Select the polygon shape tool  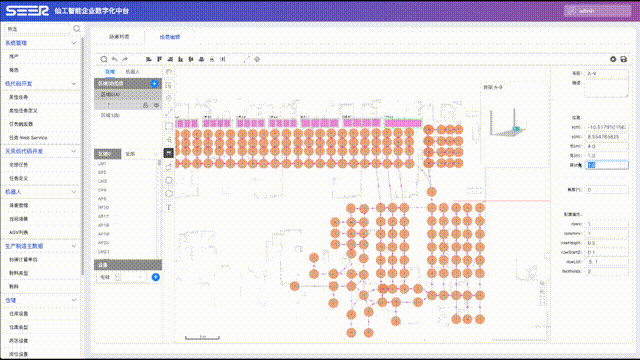tap(169, 194)
